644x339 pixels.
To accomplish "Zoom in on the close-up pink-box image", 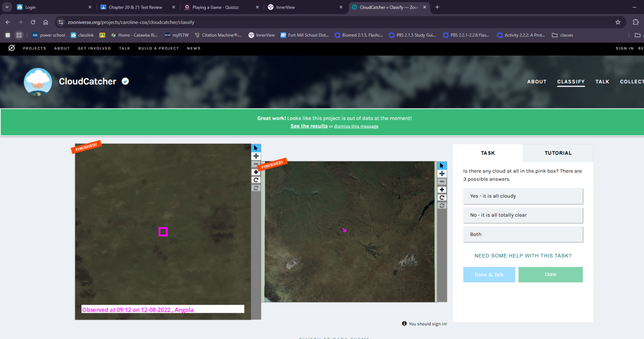I will 256,172.
